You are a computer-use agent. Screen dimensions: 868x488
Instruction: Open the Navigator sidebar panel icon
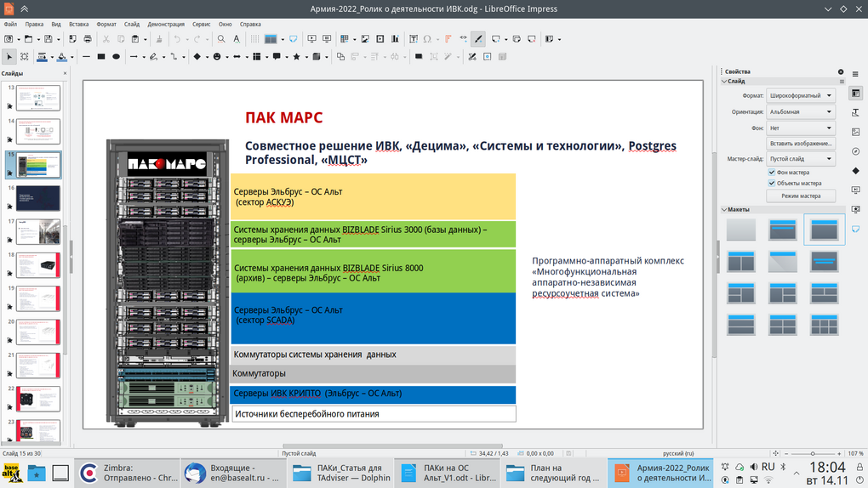coord(856,151)
